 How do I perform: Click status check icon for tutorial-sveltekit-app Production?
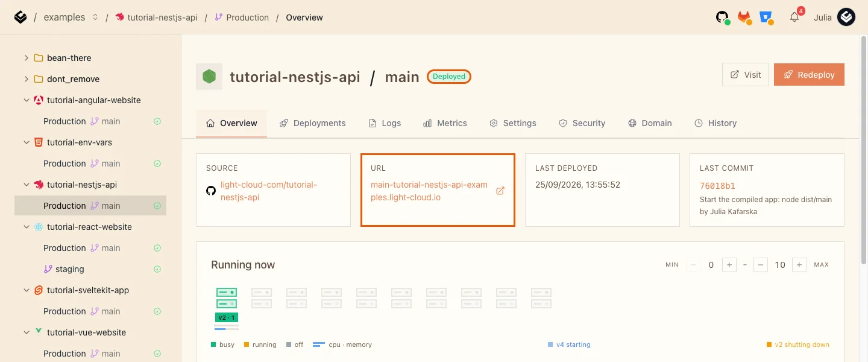pyautogui.click(x=157, y=311)
